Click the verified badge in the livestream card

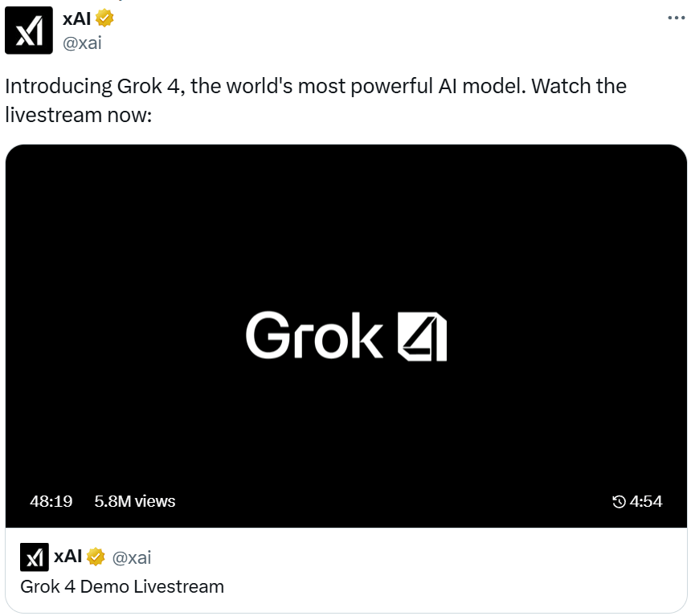96,557
